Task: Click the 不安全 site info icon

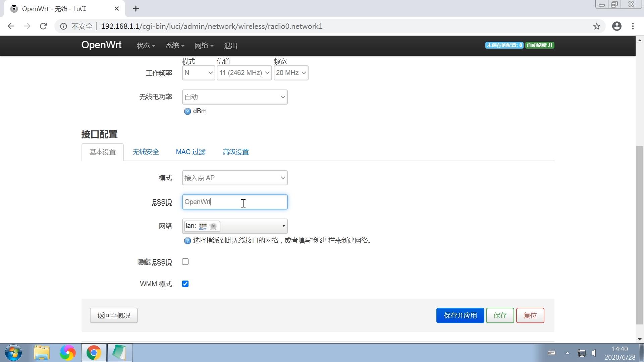Action: point(63,26)
